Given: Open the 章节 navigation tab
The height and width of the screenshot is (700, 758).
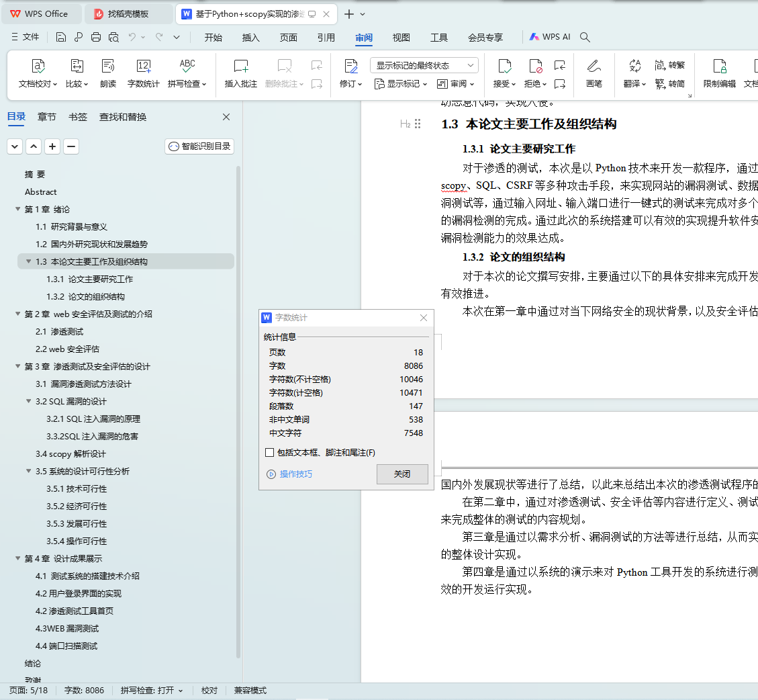Looking at the screenshot, I should 47,117.
